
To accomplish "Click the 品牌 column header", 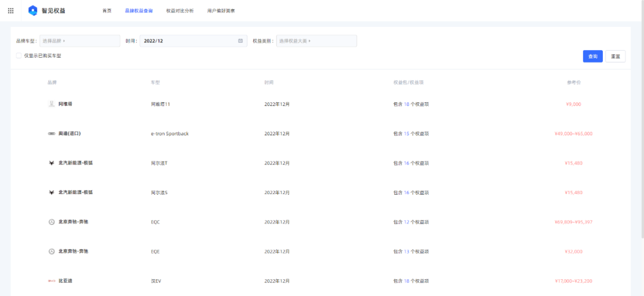I will (52, 82).
